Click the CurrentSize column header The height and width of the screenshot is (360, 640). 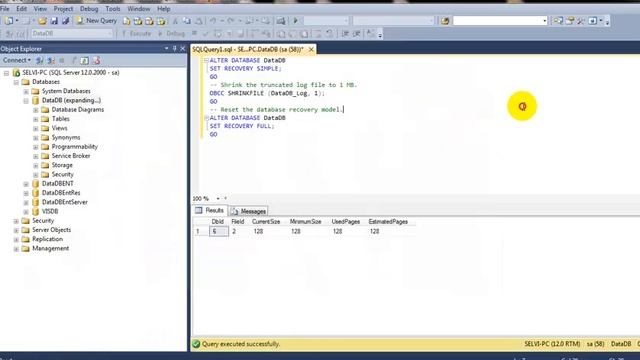click(x=266, y=222)
